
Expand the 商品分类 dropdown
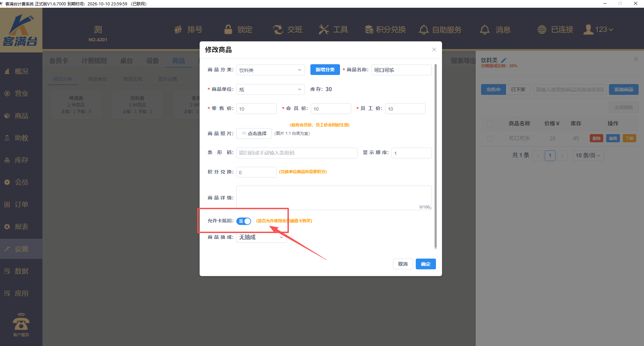point(270,70)
